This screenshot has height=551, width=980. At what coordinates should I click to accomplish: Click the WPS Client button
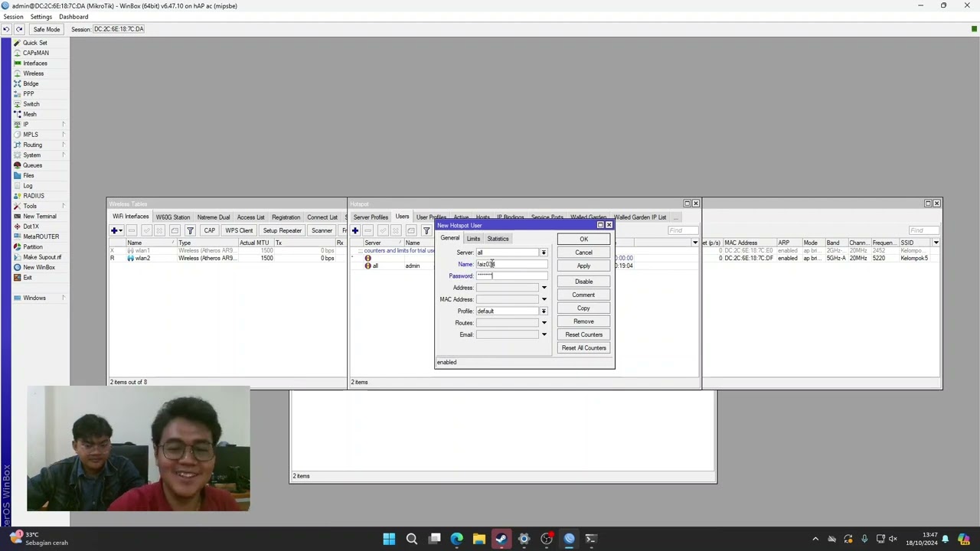239,230
